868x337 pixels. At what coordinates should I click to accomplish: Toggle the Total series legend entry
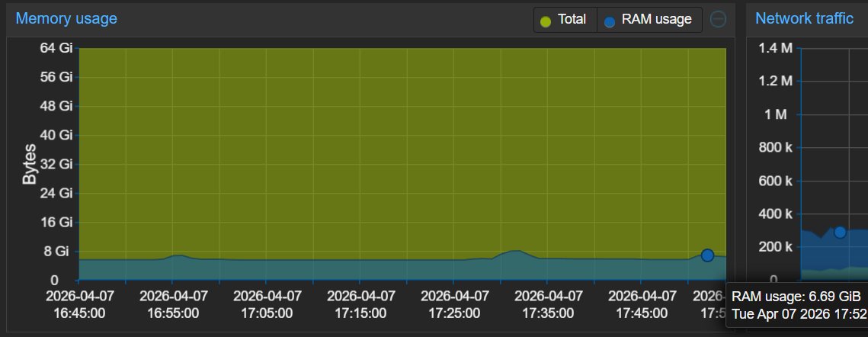tap(565, 19)
